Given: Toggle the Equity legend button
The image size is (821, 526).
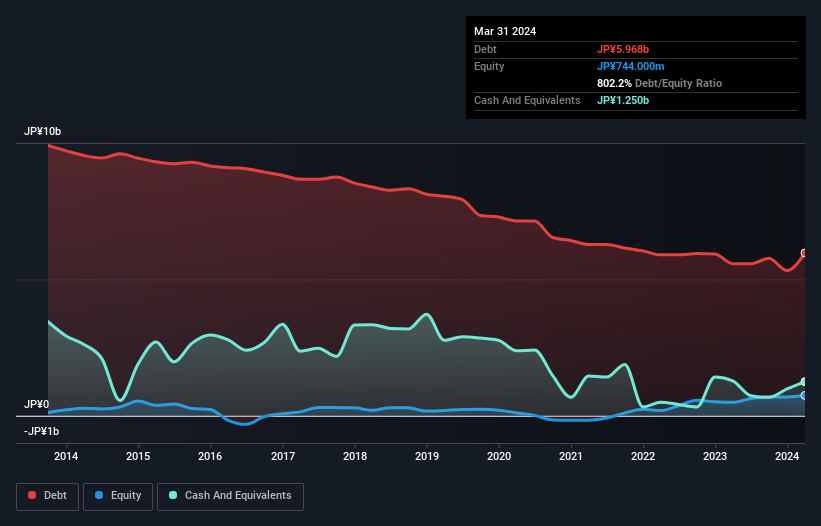Looking at the screenshot, I should 118,496.
